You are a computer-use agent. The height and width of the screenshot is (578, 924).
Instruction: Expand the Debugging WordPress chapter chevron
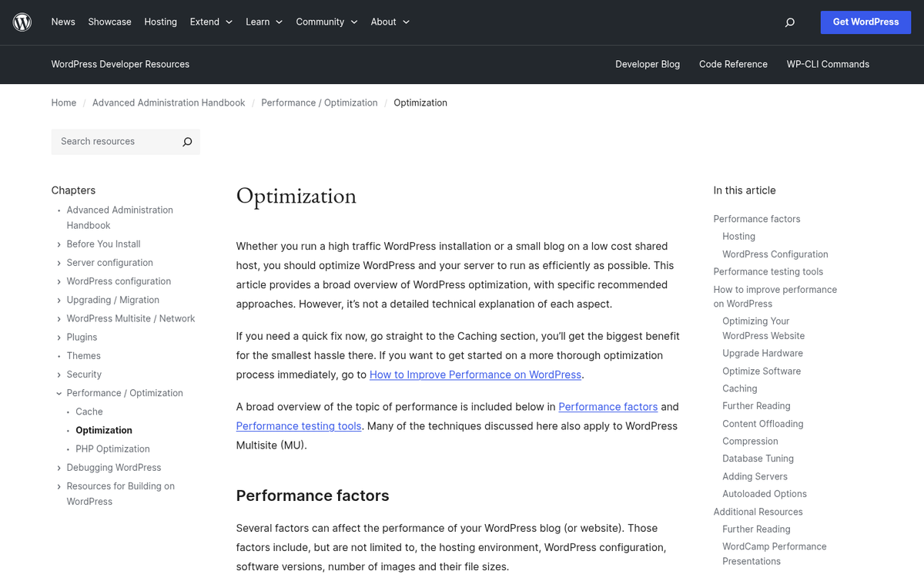point(59,468)
